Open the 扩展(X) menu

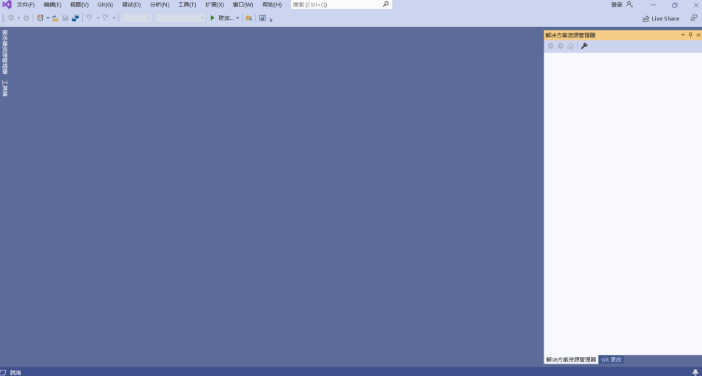coord(214,4)
